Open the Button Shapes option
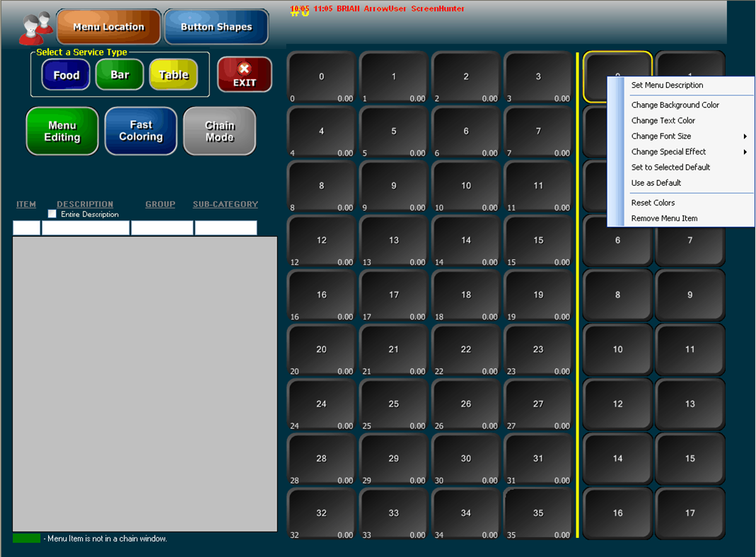The width and height of the screenshot is (756, 557). pos(216,27)
